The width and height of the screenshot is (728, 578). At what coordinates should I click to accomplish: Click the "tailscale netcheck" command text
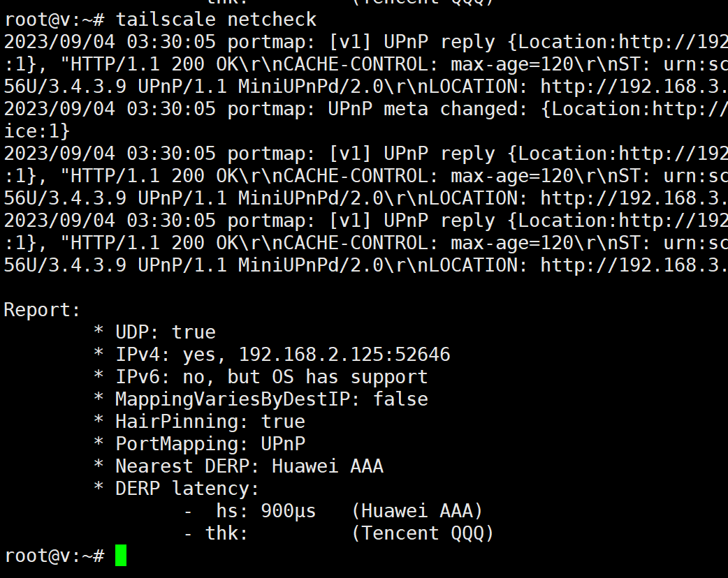(216, 20)
